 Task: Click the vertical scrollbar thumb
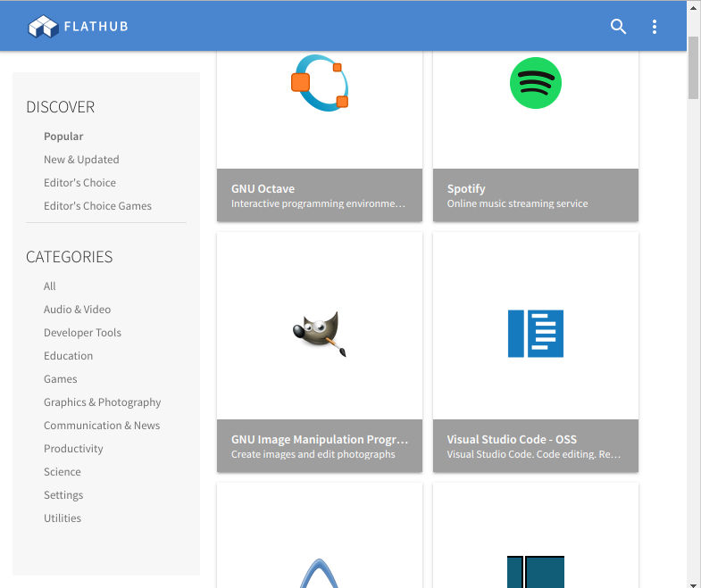[x=693, y=68]
